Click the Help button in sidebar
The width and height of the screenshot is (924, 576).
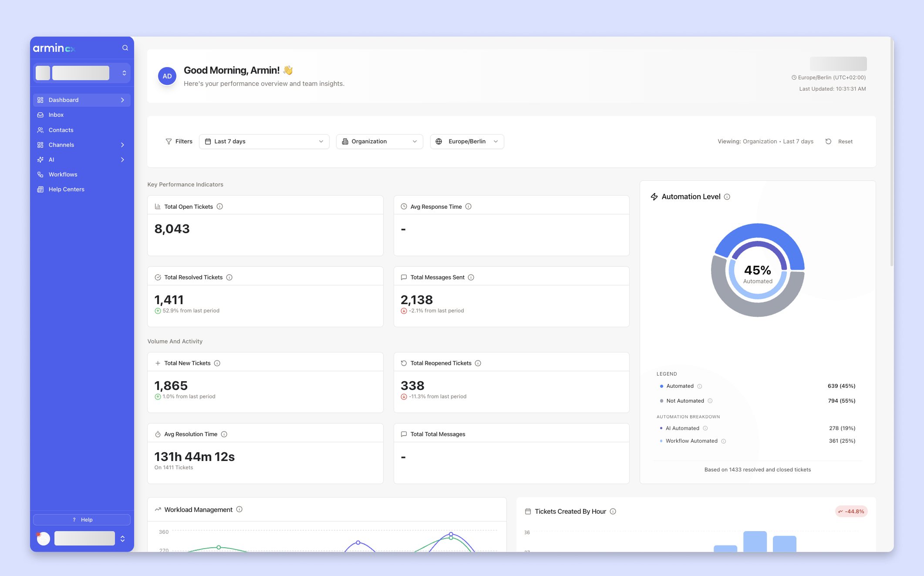coord(82,520)
